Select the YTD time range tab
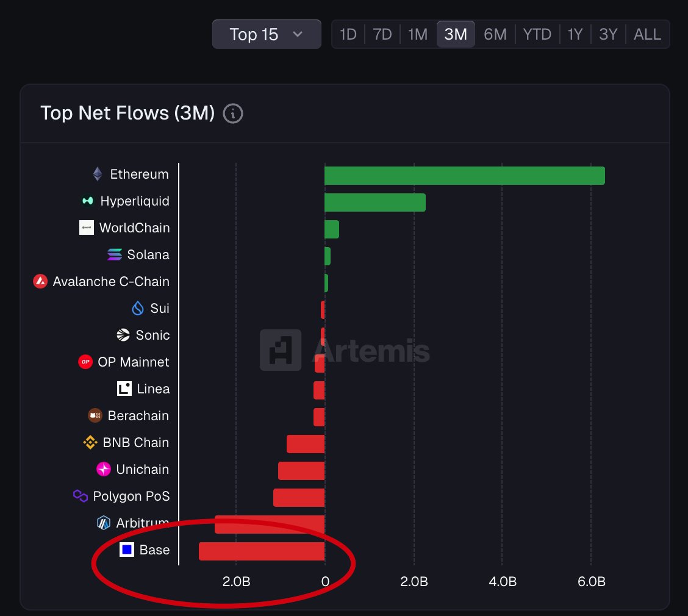This screenshot has height=616, width=688. pyautogui.click(x=537, y=34)
